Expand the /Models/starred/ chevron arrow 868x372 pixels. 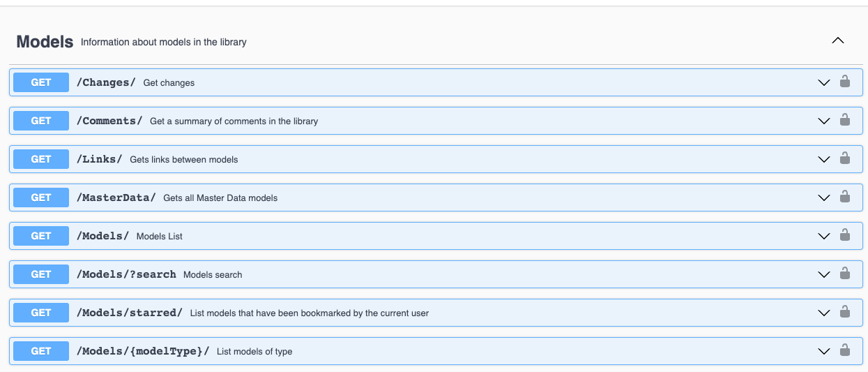823,313
